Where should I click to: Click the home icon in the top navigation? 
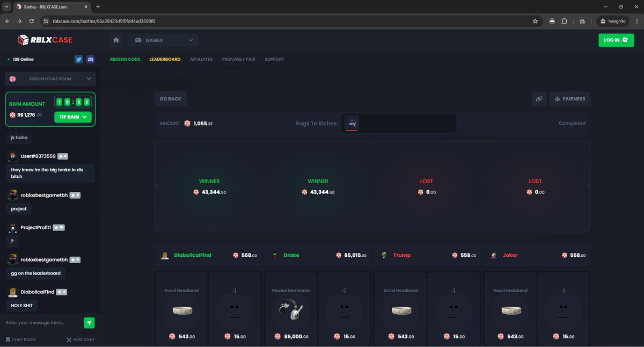tap(116, 40)
